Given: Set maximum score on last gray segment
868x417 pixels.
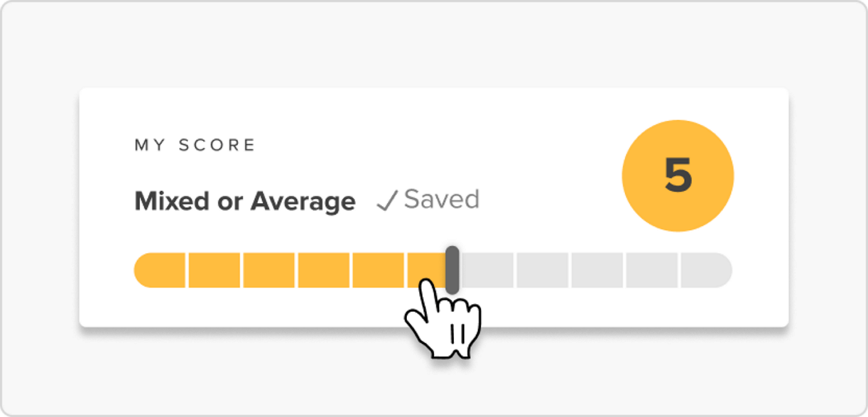Looking at the screenshot, I should [x=706, y=271].
